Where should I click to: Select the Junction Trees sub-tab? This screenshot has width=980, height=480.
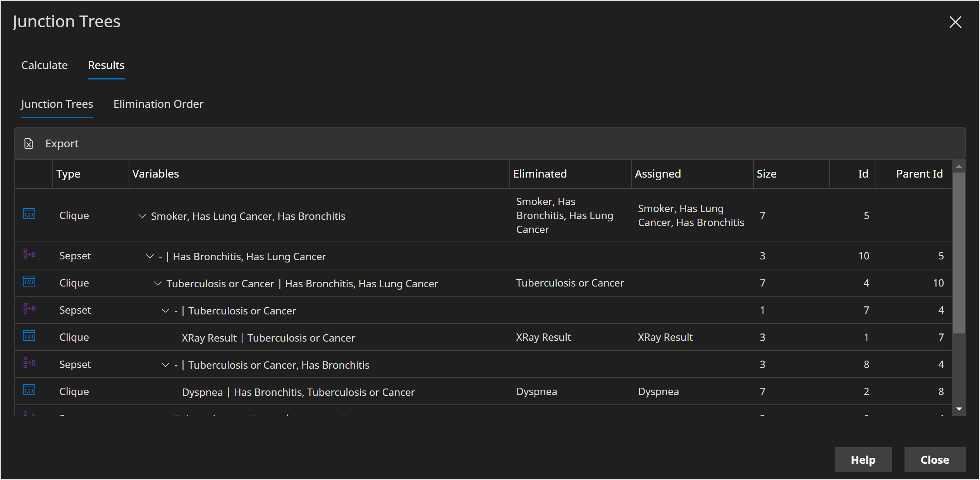point(57,104)
